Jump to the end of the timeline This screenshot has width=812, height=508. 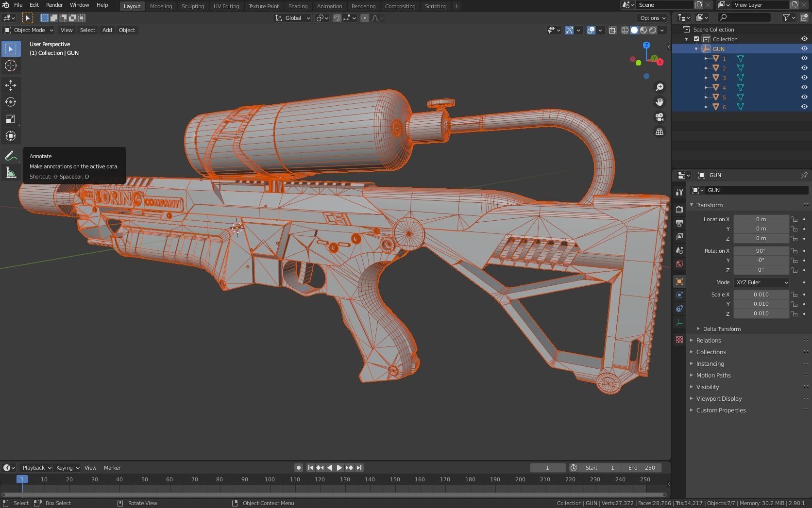pos(359,467)
